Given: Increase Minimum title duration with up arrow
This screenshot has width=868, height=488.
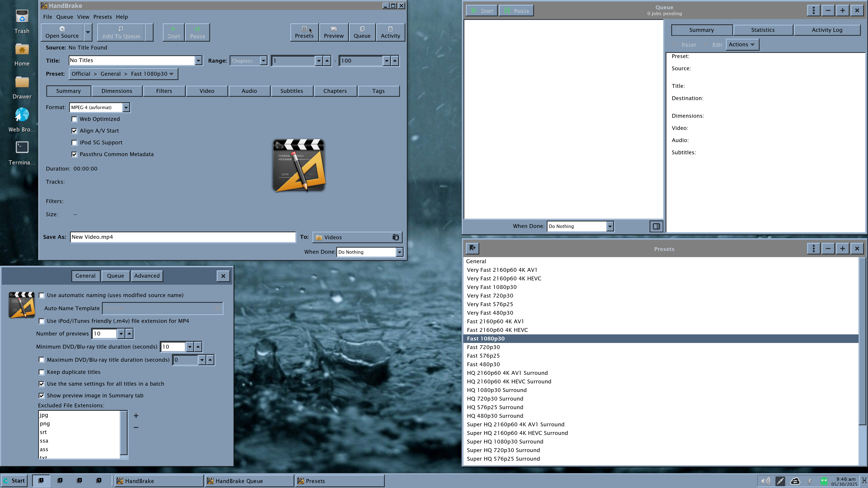Looking at the screenshot, I should coord(198,347).
